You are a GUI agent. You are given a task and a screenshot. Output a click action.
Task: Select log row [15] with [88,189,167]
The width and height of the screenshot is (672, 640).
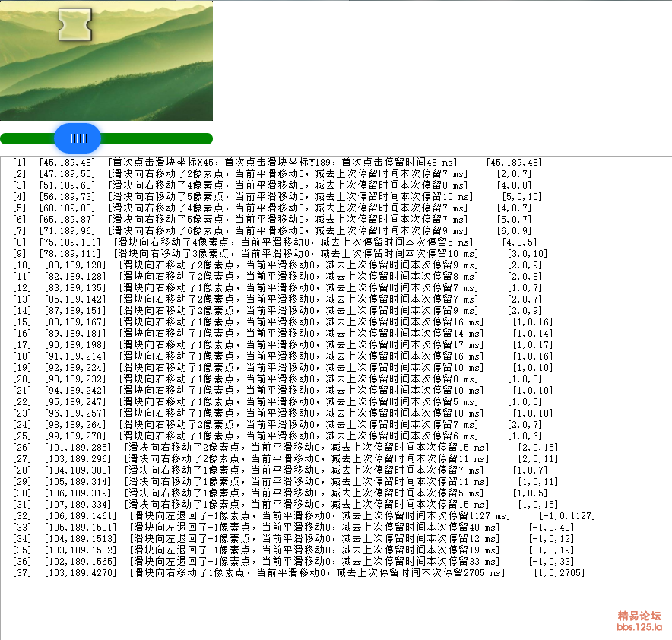(283, 322)
